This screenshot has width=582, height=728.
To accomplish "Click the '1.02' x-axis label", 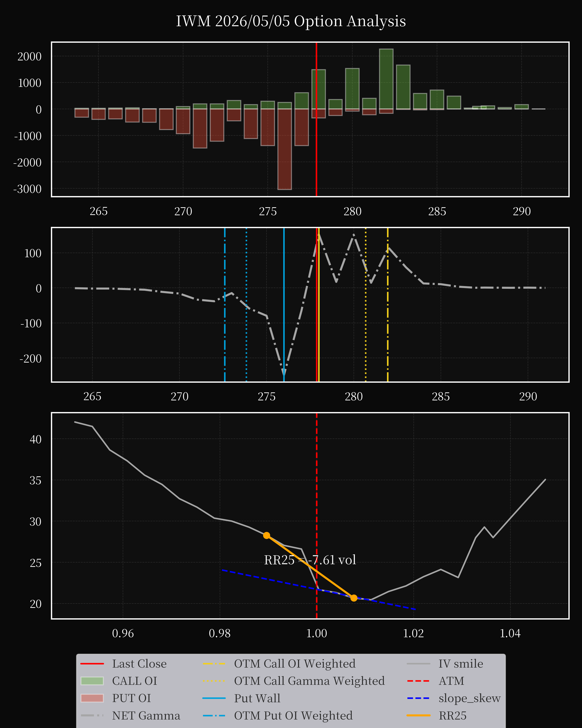I will (x=413, y=633).
